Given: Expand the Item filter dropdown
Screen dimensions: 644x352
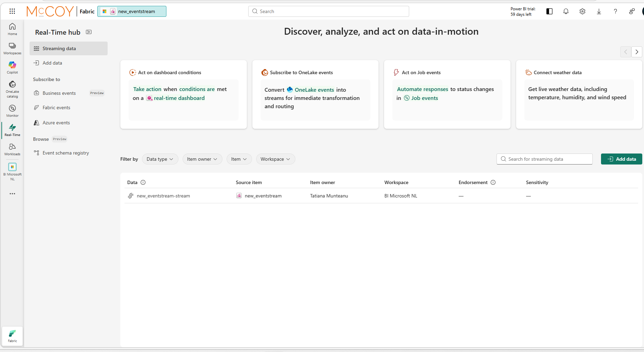Looking at the screenshot, I should 239,159.
